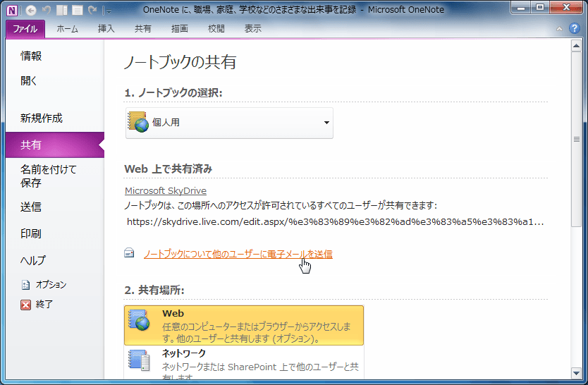Click the オプション document icon
Viewport: 588px width, 385px height.
[x=25, y=286]
